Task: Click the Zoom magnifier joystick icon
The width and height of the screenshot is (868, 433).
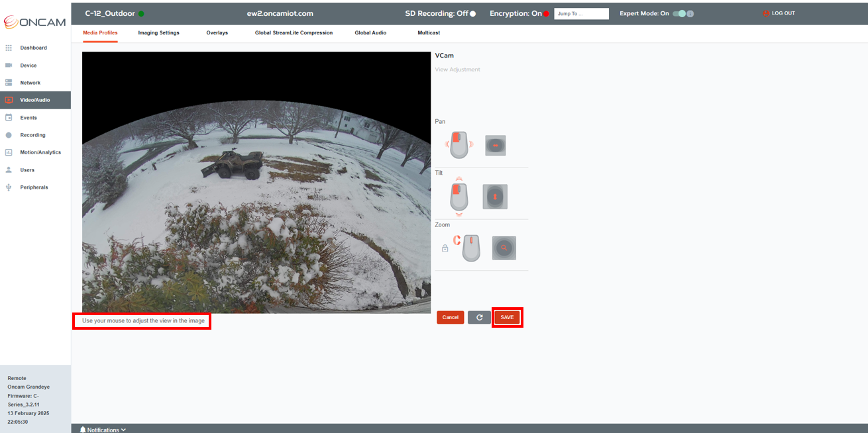Action: (x=504, y=248)
